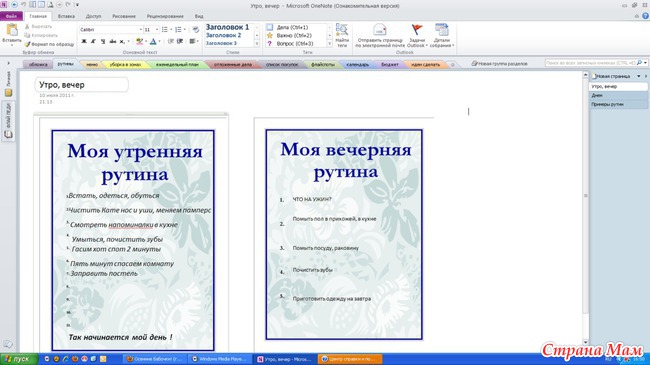Check the Дела (Ctrl+1) tag checkbox
This screenshot has height=365, width=650.
[269, 27]
